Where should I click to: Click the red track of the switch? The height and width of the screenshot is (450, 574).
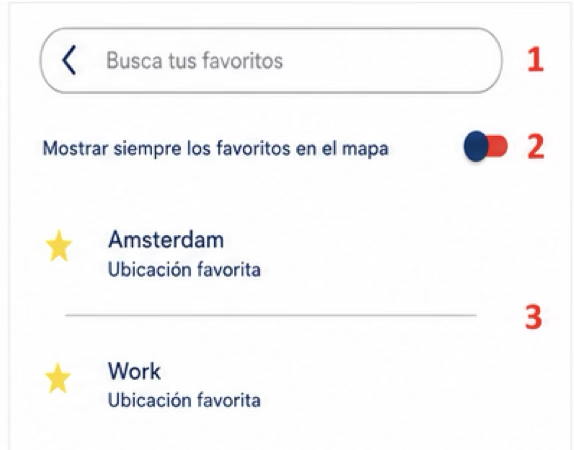(498, 146)
